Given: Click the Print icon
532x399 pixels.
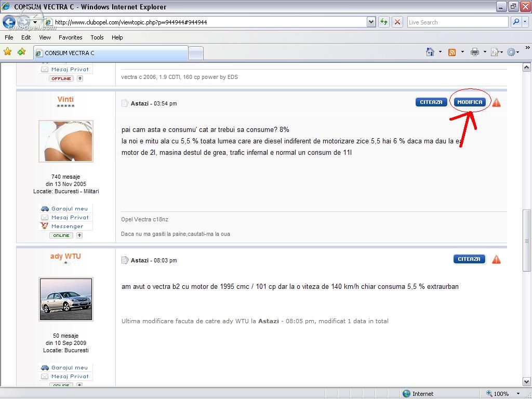Looking at the screenshot, I should point(474,52).
